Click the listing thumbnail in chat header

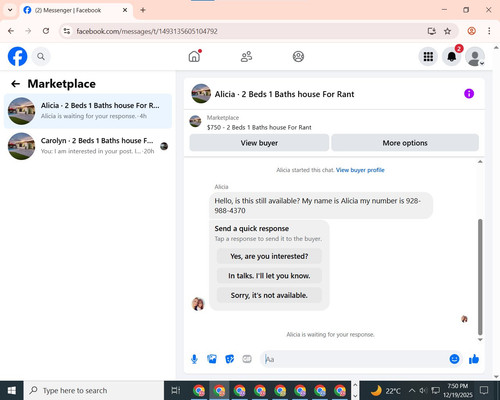pos(201,94)
